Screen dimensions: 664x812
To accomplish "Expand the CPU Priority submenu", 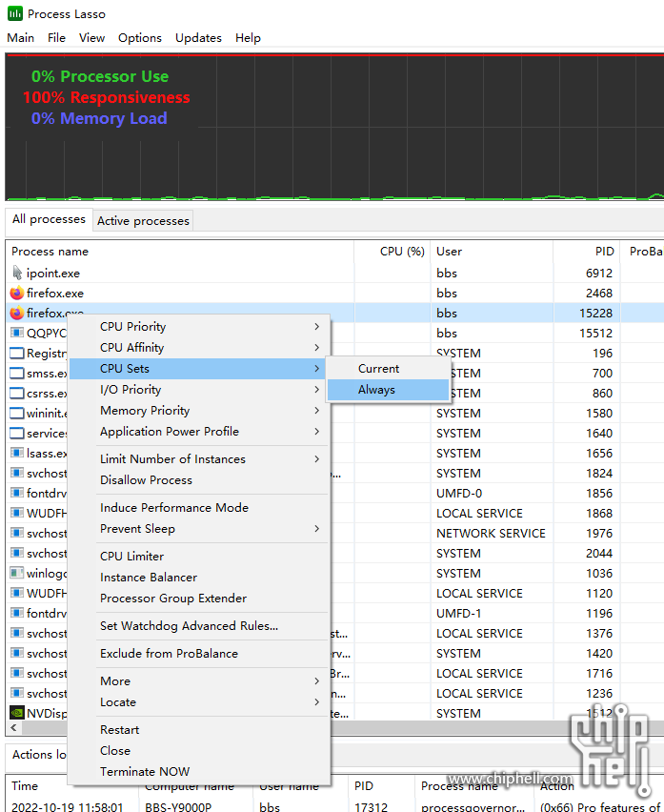I will pyautogui.click(x=200, y=327).
